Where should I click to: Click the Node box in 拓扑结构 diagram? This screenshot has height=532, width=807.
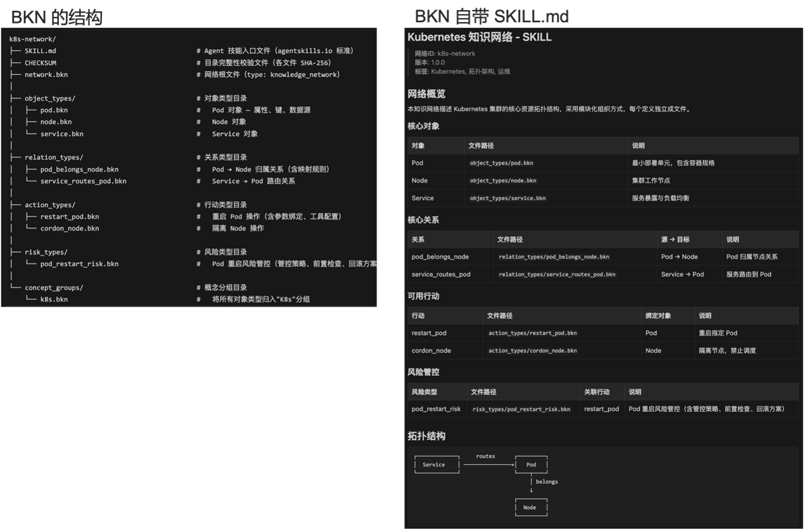pos(531,507)
